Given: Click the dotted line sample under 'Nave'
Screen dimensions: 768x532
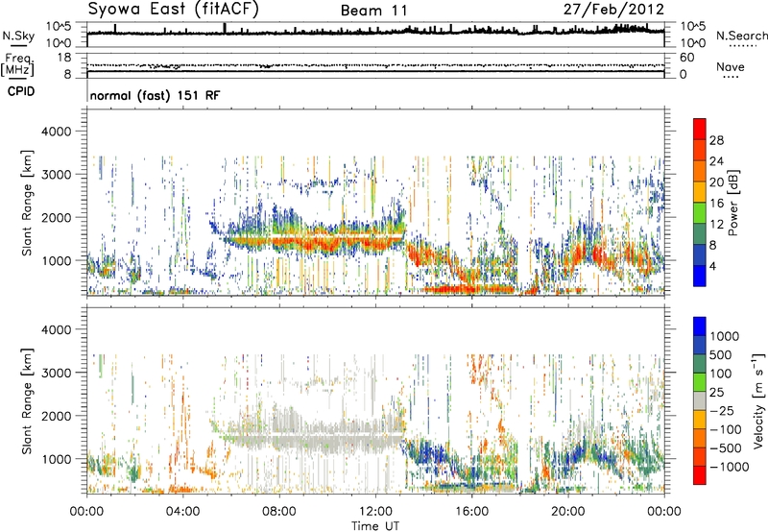Looking at the screenshot, I should coord(731,77).
